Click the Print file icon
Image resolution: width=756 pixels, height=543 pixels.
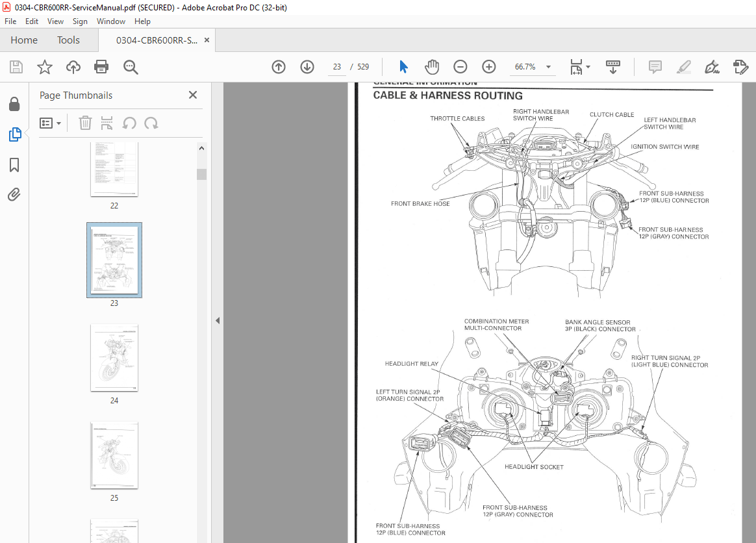pos(101,67)
